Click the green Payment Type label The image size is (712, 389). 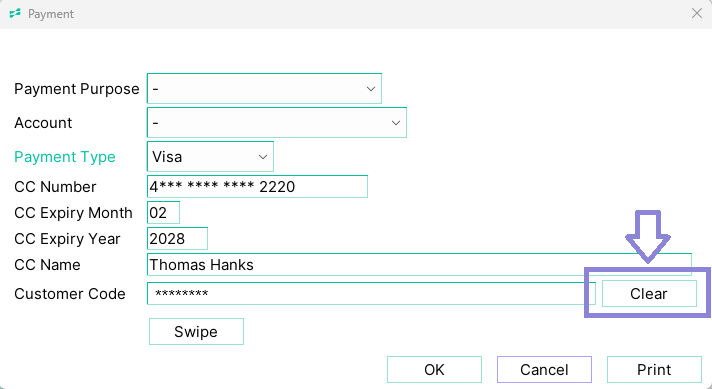pos(65,157)
